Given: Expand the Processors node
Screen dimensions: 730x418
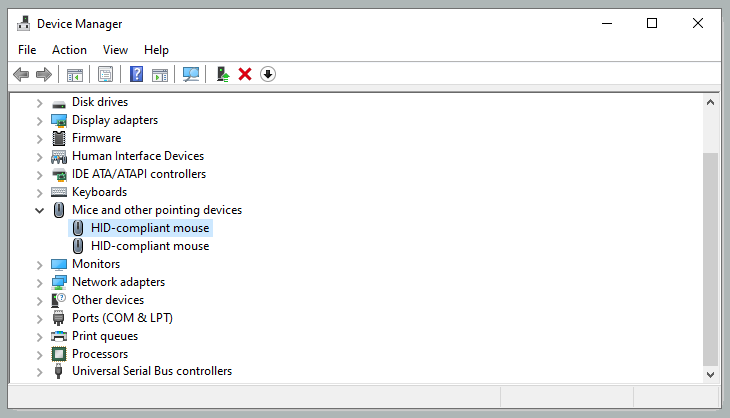Looking at the screenshot, I should pyautogui.click(x=40, y=355).
